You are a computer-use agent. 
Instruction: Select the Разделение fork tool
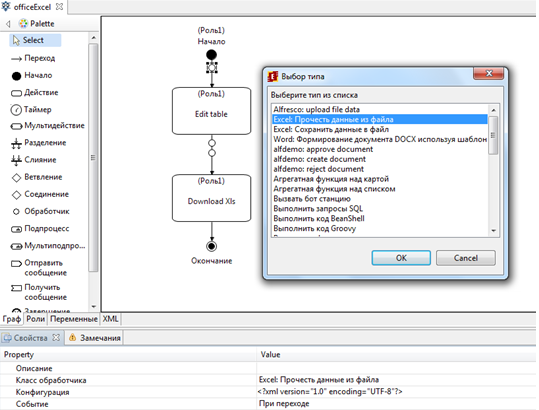[38, 143]
